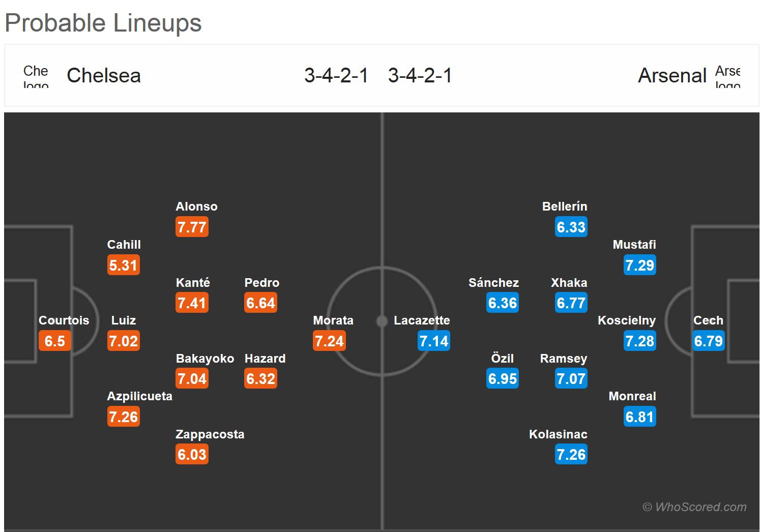Screen dimensions: 760x532
Task: Click the Kanté player name
Action: pyautogui.click(x=193, y=283)
